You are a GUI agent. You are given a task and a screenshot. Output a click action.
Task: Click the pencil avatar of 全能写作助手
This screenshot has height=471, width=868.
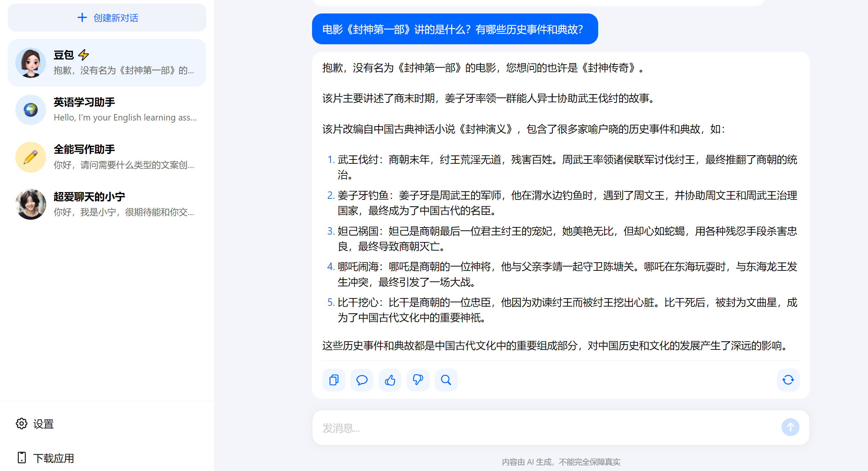pos(31,157)
